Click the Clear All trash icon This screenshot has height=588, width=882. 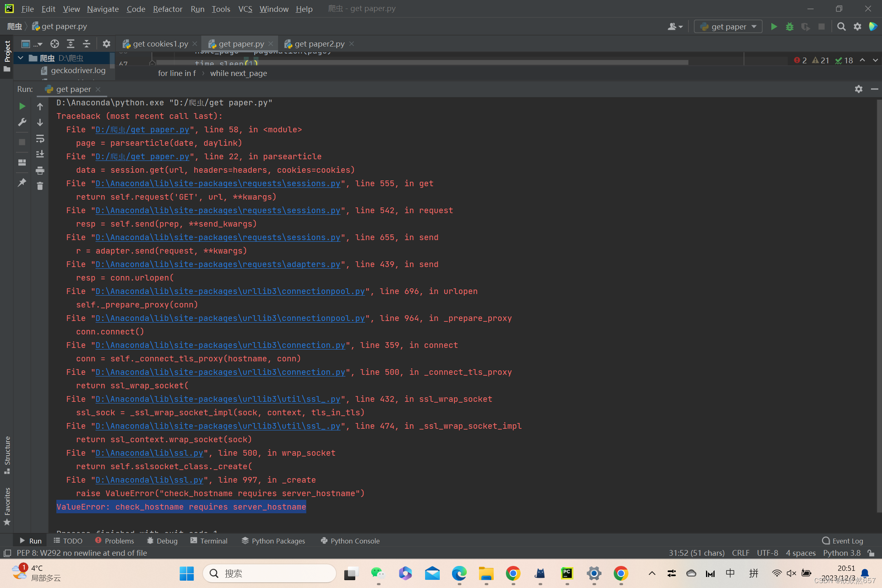(40, 186)
